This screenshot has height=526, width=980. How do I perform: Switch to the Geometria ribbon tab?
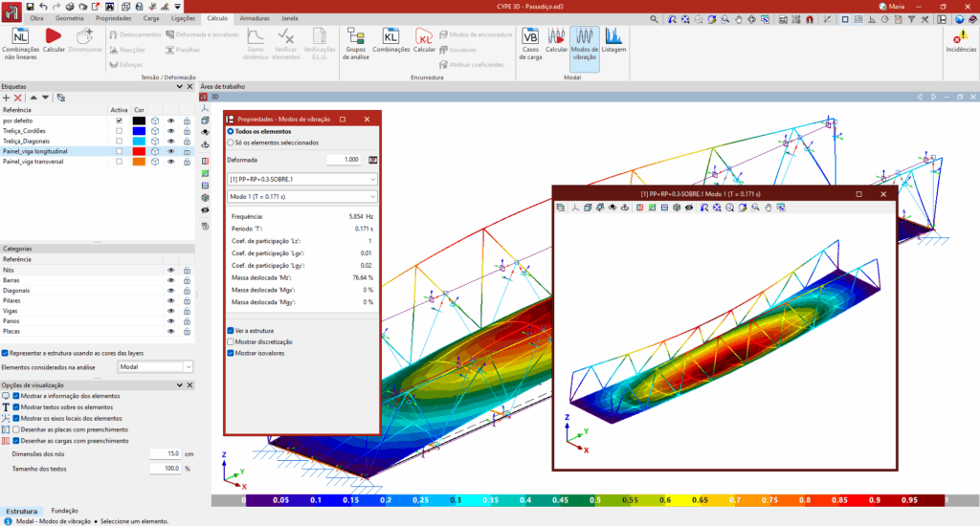69,18
